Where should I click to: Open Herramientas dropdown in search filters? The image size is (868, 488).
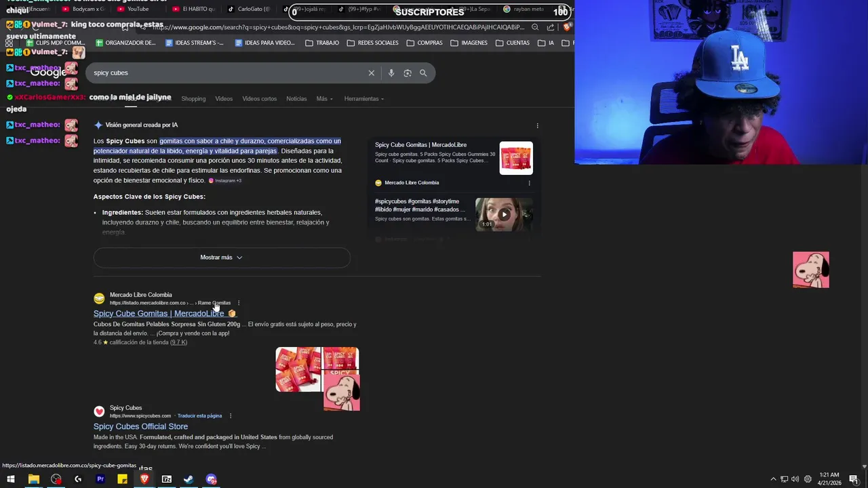[x=363, y=99]
